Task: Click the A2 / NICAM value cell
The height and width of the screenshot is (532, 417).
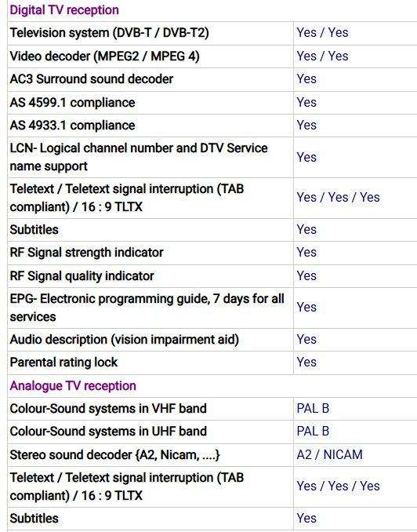Action: point(329,454)
